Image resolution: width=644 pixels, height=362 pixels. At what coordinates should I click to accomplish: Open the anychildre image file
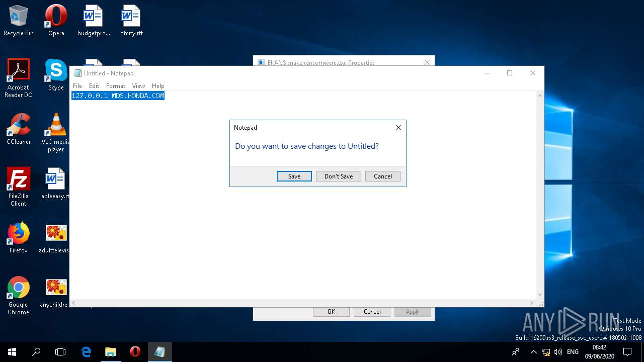tap(54, 292)
